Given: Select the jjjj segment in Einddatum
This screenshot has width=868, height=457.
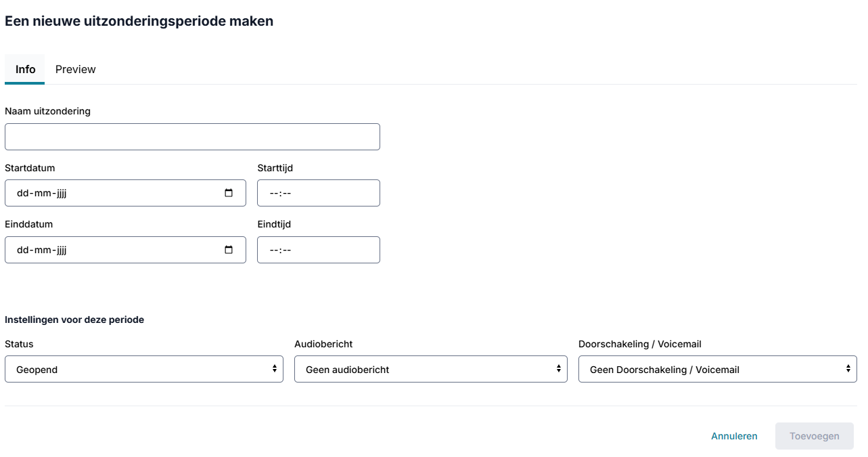Looking at the screenshot, I should [61, 250].
